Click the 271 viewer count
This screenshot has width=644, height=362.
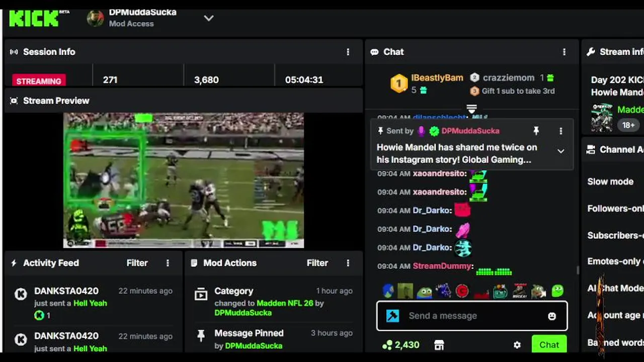coord(110,79)
